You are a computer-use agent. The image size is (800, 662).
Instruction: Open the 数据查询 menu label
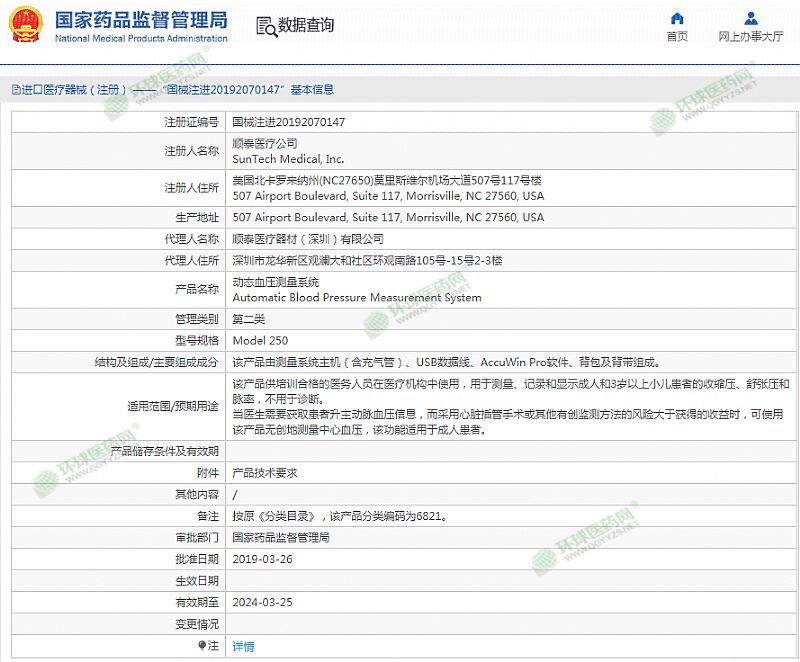click(x=306, y=26)
